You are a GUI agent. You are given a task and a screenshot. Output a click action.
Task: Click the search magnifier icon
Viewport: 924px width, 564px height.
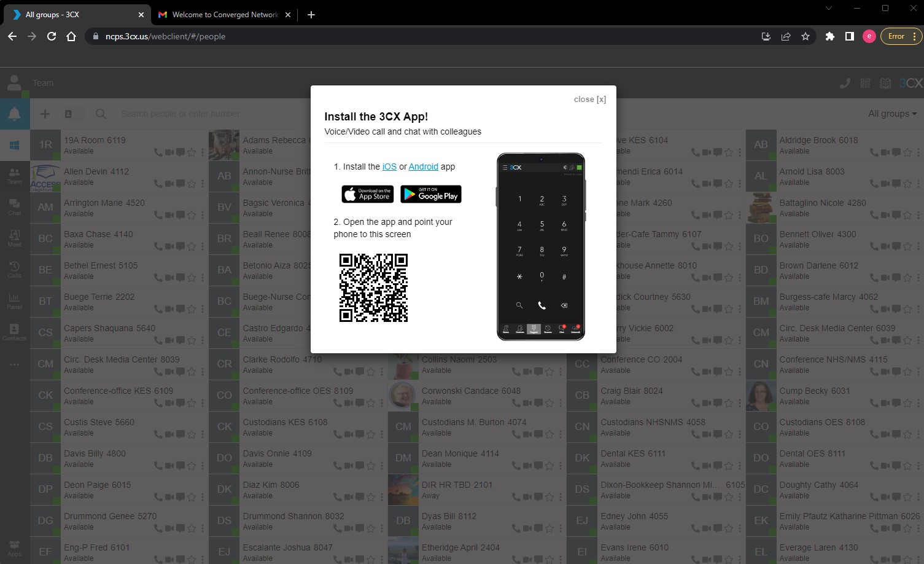pos(101,114)
